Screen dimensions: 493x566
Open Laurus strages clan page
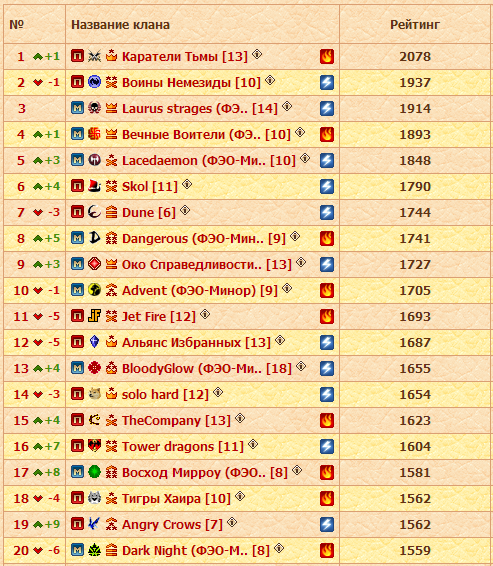coord(200,109)
